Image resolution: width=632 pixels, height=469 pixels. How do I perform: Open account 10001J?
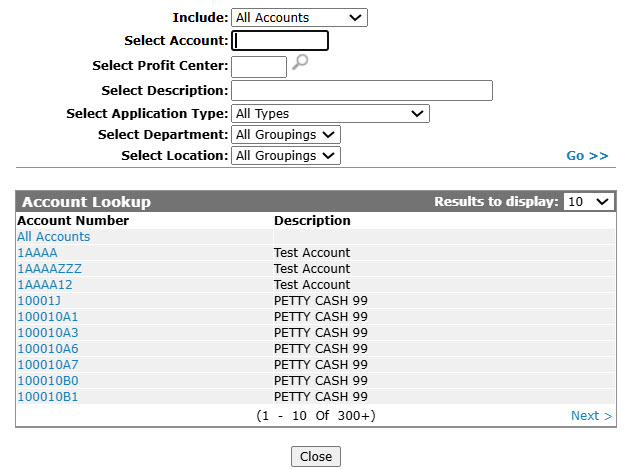(x=39, y=301)
